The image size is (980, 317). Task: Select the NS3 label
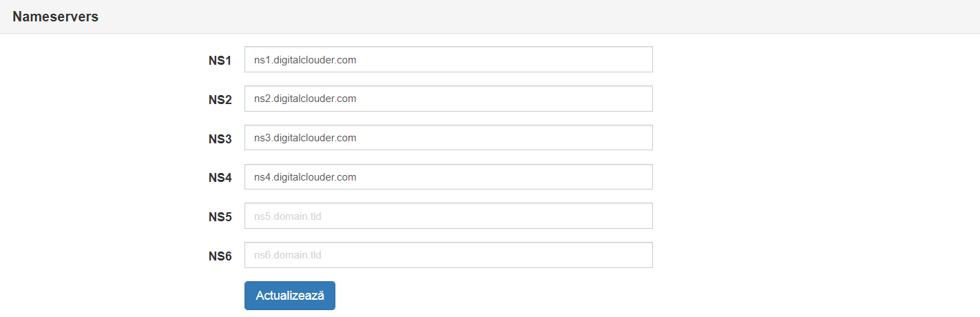(x=220, y=139)
